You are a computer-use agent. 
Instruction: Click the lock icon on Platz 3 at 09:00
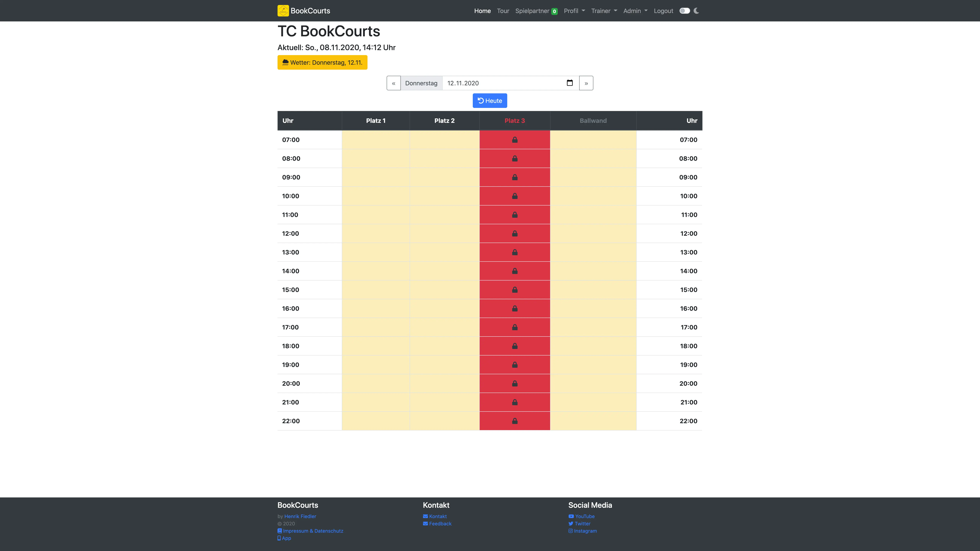pyautogui.click(x=515, y=177)
